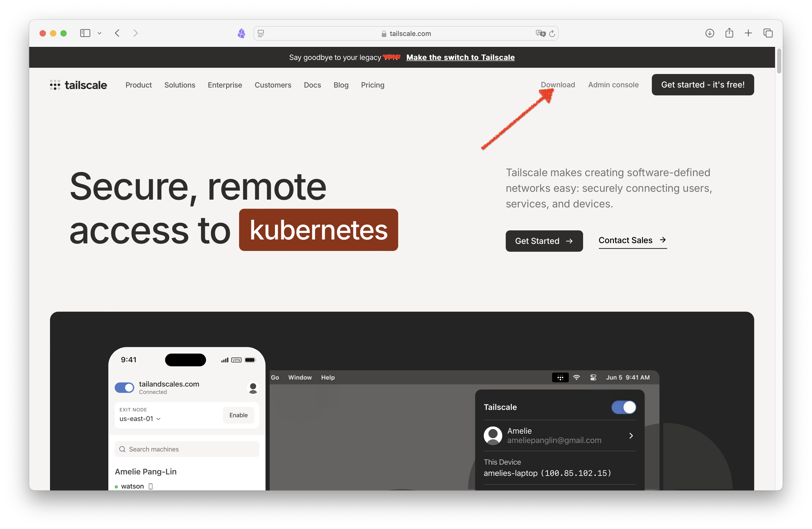Click the tailscale.com address bar

(x=406, y=33)
